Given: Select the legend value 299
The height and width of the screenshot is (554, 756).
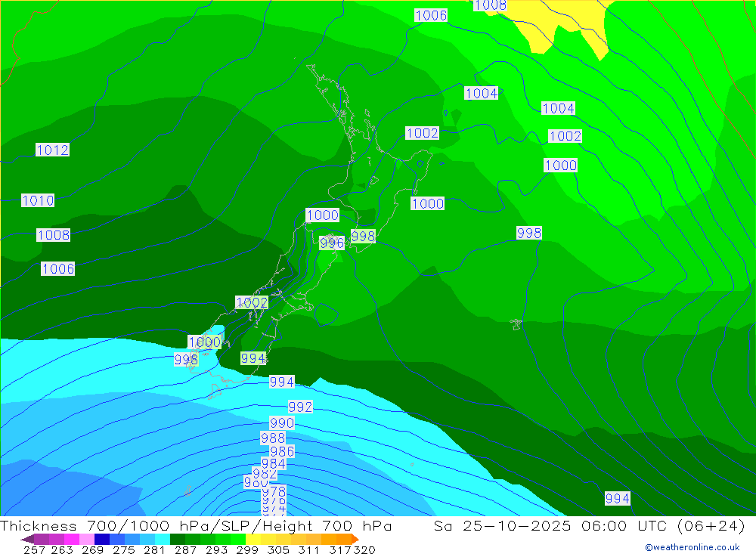Looking at the screenshot, I should point(247,550).
